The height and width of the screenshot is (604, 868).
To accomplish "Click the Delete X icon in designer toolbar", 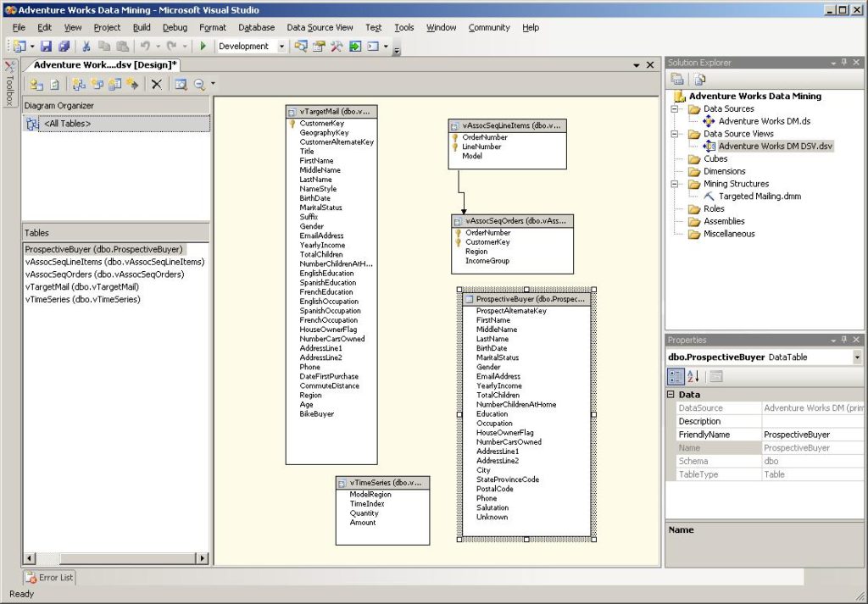I will coord(157,85).
